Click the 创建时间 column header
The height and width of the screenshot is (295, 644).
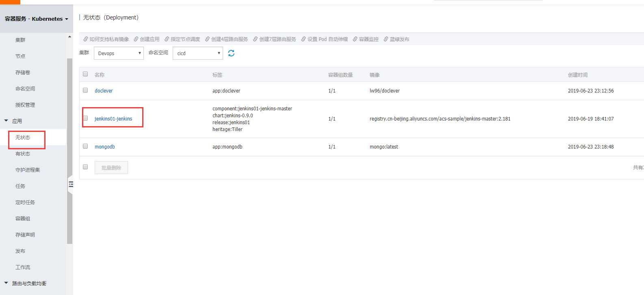578,75
